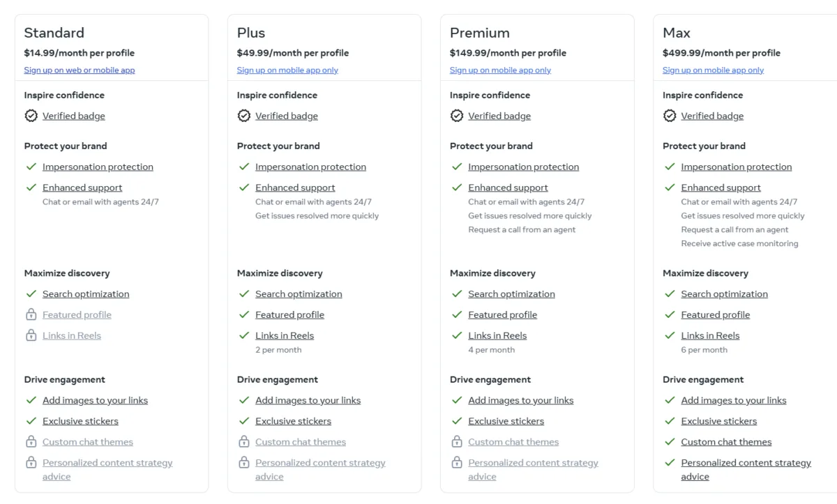The height and width of the screenshot is (504, 837).
Task: Click lock icon beside Links in Reels, Standard
Action: pos(31,335)
